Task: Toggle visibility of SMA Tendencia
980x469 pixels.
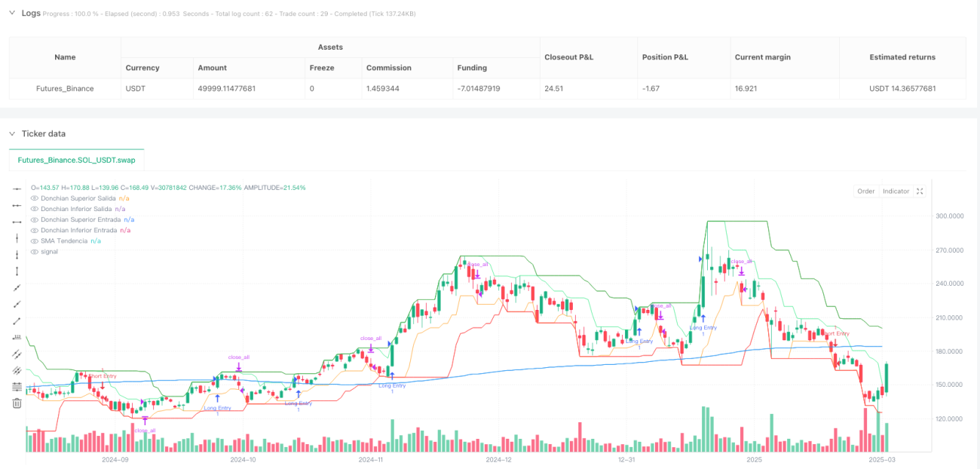Action: pos(34,241)
